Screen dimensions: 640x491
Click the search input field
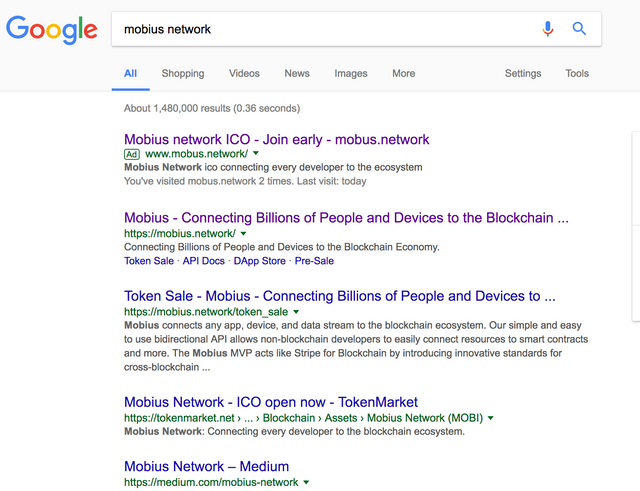tap(320, 29)
